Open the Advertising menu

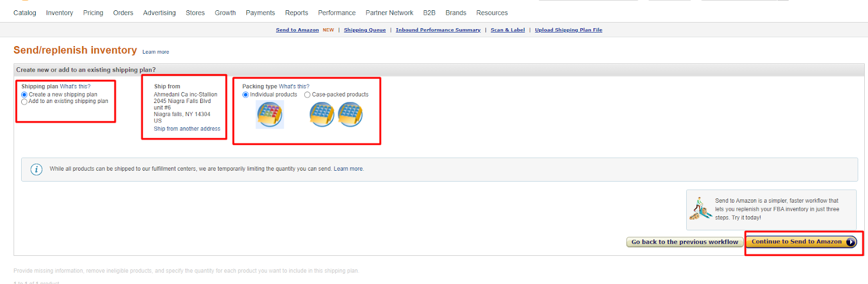tap(159, 13)
